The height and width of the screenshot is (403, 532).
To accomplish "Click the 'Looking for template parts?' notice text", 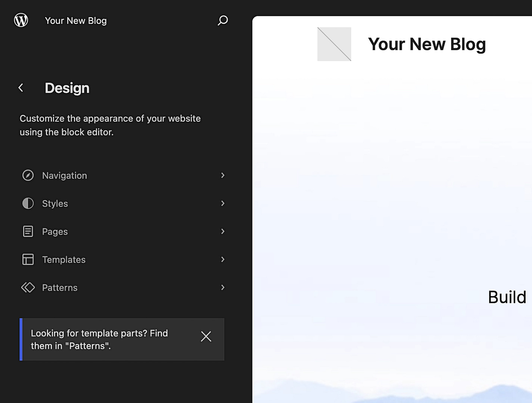I will (99, 340).
